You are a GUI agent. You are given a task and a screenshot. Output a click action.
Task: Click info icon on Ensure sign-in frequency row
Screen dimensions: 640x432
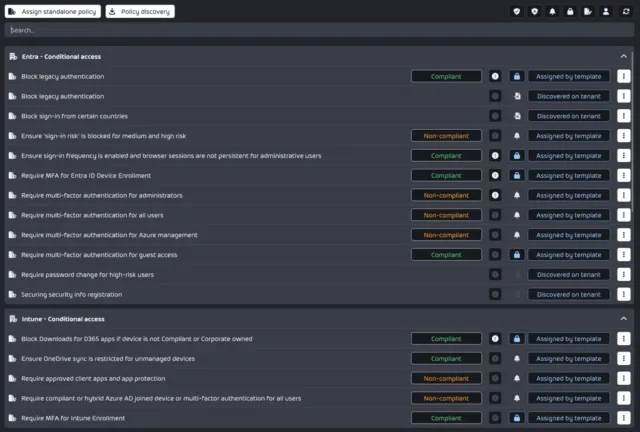click(495, 156)
